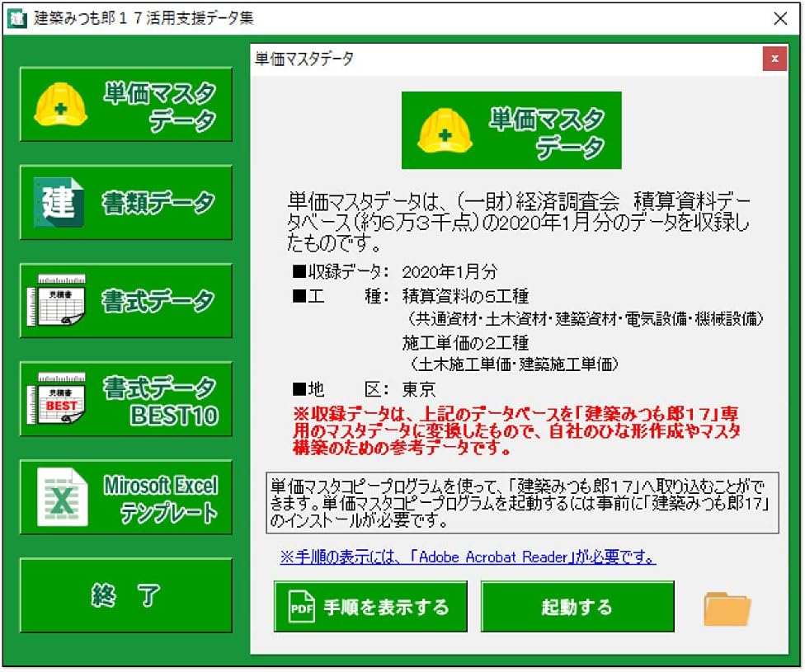Image resolution: width=805 pixels, height=672 pixels.
Task: Click the text listing 共通資材・土木資材
Action: coord(586,319)
